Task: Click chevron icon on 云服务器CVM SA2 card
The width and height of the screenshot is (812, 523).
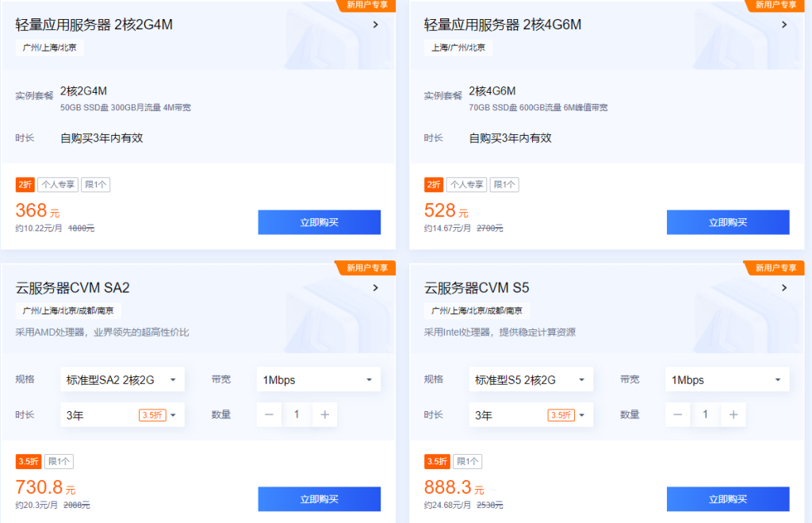Action: [x=376, y=287]
